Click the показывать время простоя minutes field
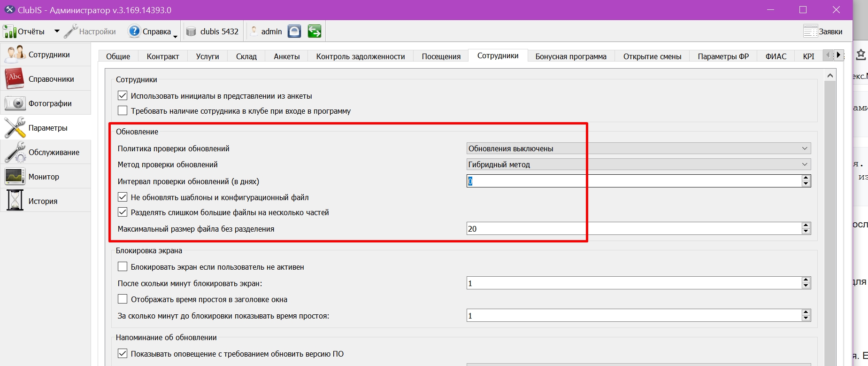 634,316
